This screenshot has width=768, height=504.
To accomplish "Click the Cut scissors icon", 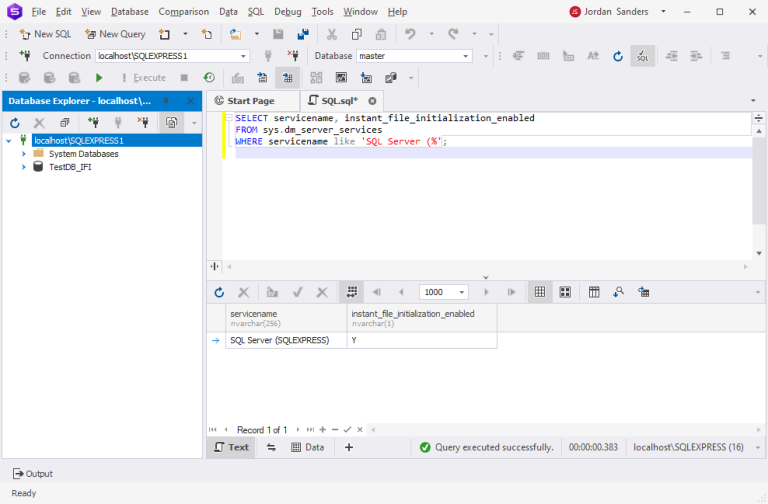I will (330, 34).
